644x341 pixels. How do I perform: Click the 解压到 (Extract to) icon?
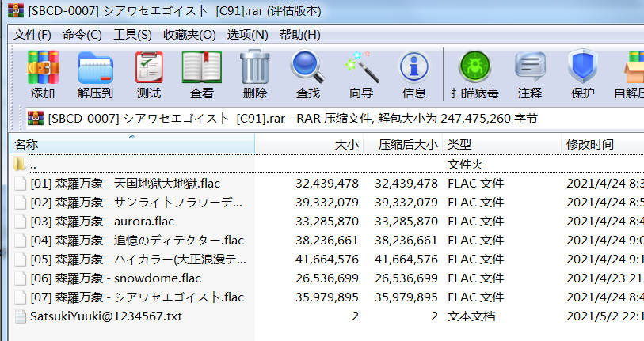95,75
